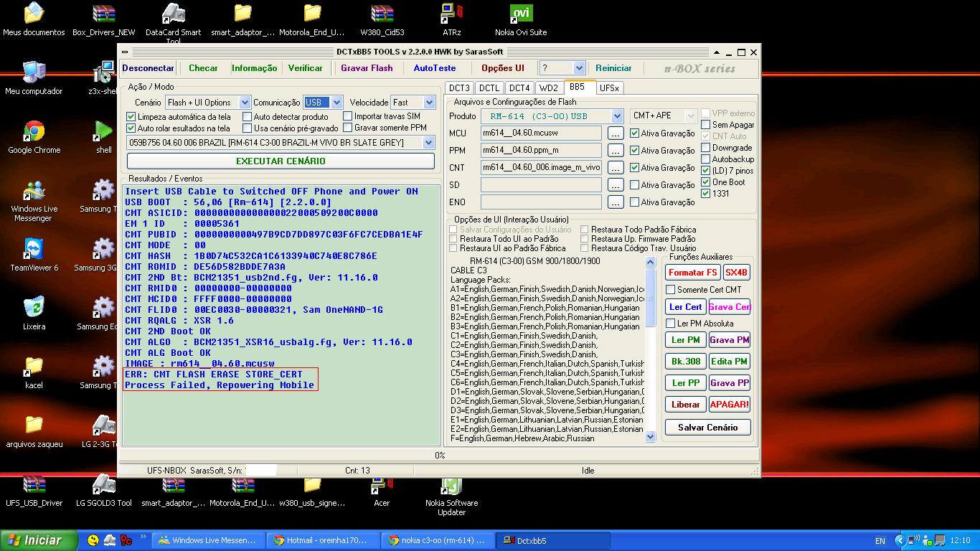
Task: Click the CNT file name field
Action: pyautogui.click(x=541, y=167)
